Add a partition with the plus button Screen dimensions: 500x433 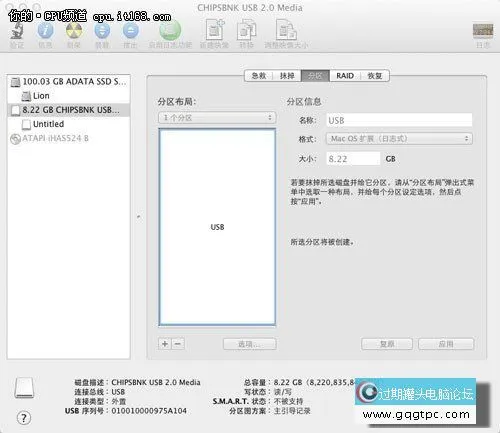tap(165, 344)
